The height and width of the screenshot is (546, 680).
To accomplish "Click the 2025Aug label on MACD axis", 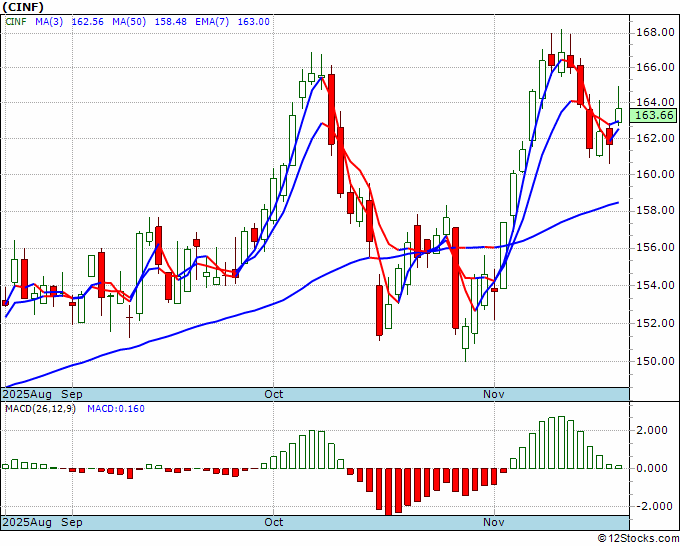I will click(27, 522).
